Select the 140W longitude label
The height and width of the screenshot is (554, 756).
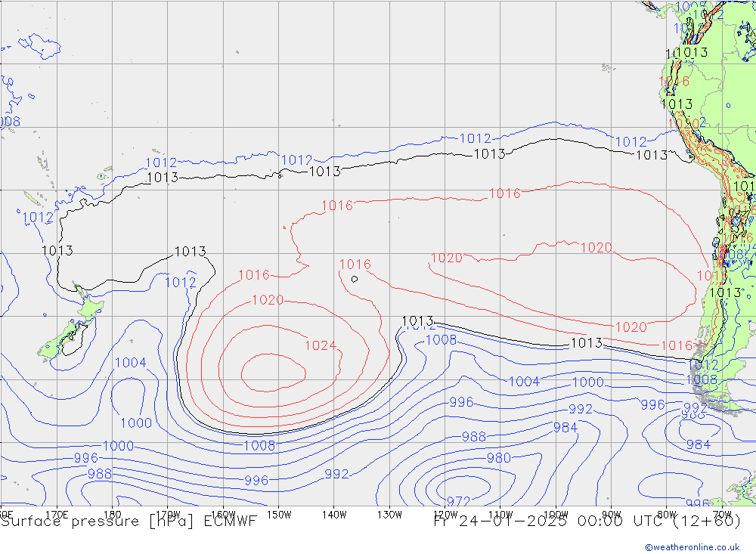[333, 514]
